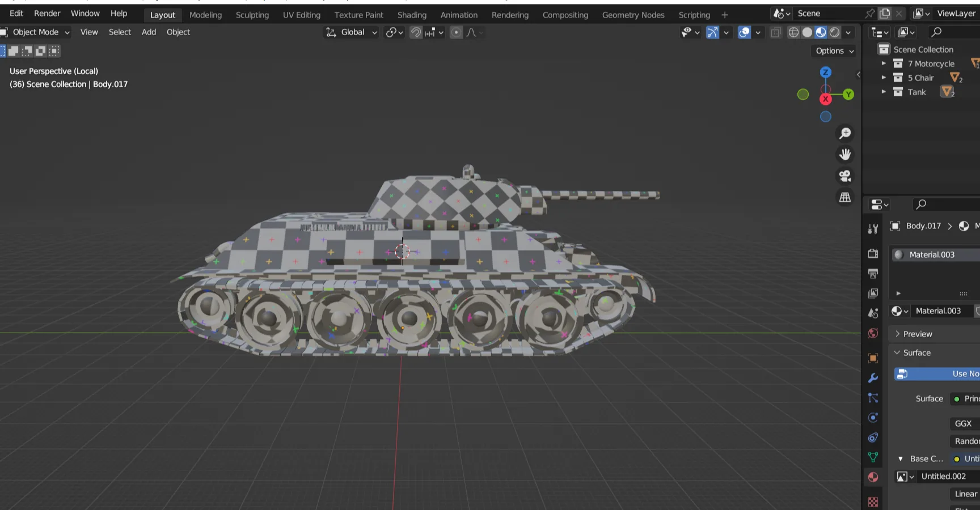Toggle snapping magnet in the header
Viewport: 980px width, 510px height.
[416, 32]
